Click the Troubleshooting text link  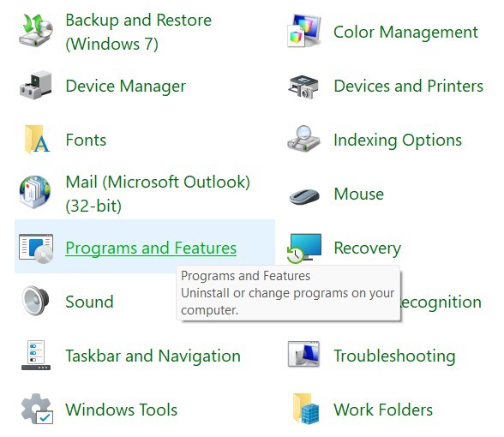[x=394, y=356]
